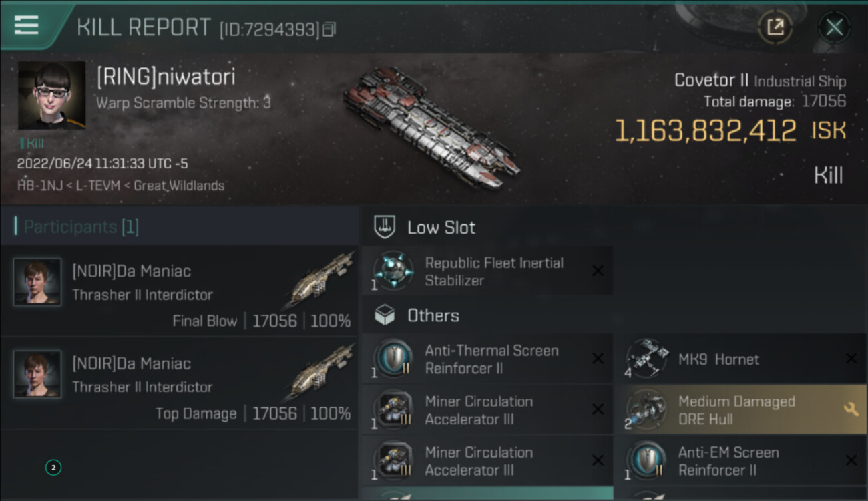Tap the circled number 2 indicator
This screenshot has width=868, height=501.
[x=53, y=468]
